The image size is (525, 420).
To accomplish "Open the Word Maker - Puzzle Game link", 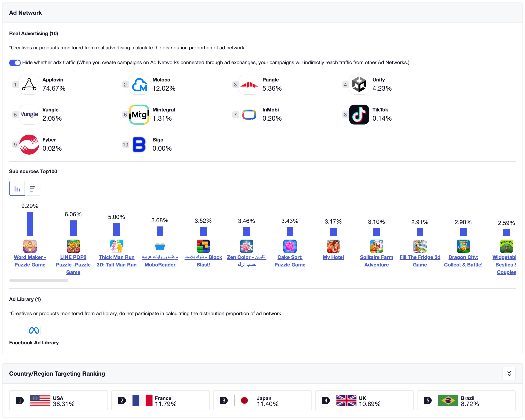I will pyautogui.click(x=30, y=261).
